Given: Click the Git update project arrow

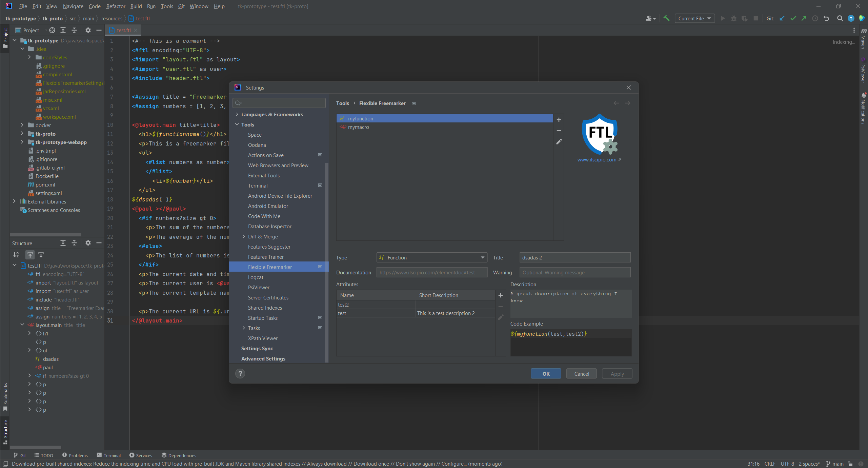Looking at the screenshot, I should (782, 18).
